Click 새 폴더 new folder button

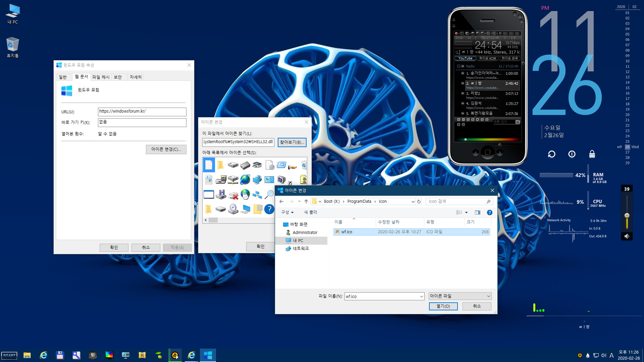click(x=310, y=213)
